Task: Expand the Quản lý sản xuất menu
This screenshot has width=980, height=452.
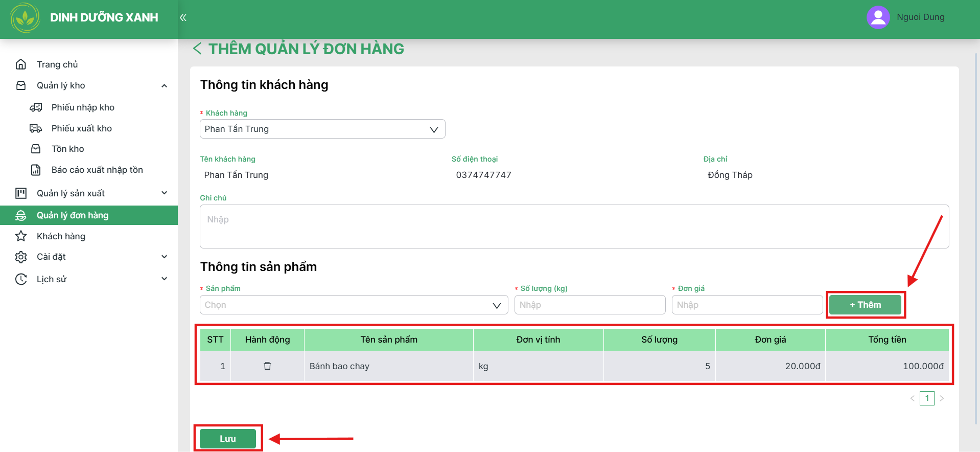Action: pyautogui.click(x=164, y=193)
